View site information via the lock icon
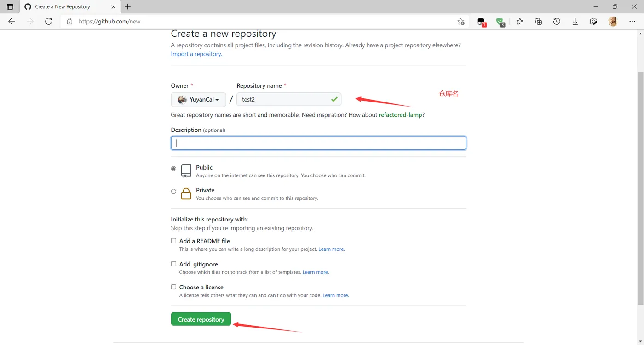644x345 pixels. (69, 21)
